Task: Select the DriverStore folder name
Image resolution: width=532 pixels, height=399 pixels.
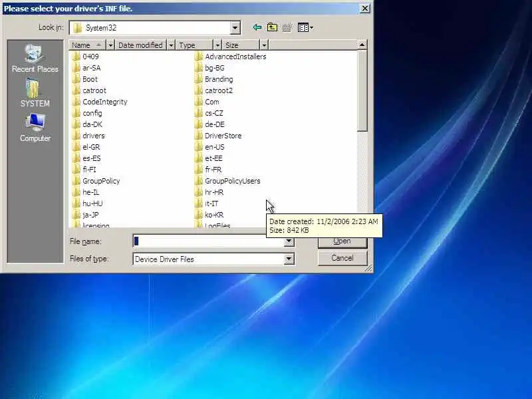Action: coord(223,136)
